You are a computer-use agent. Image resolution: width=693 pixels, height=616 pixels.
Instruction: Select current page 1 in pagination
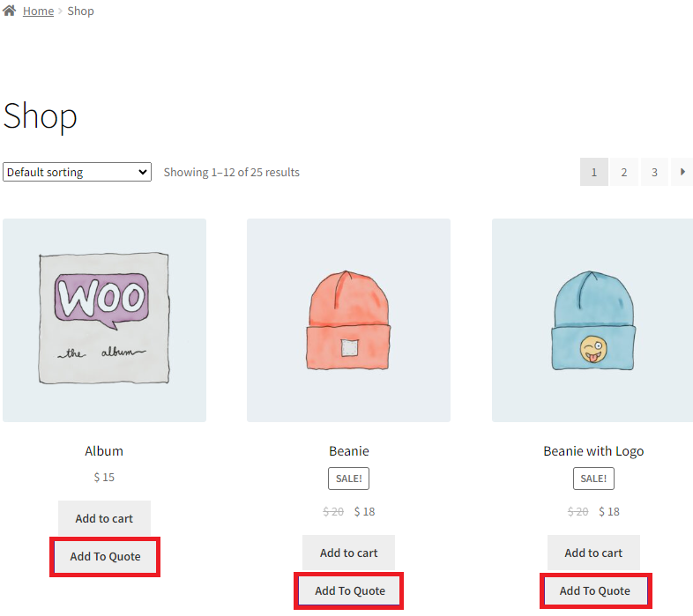tap(593, 172)
